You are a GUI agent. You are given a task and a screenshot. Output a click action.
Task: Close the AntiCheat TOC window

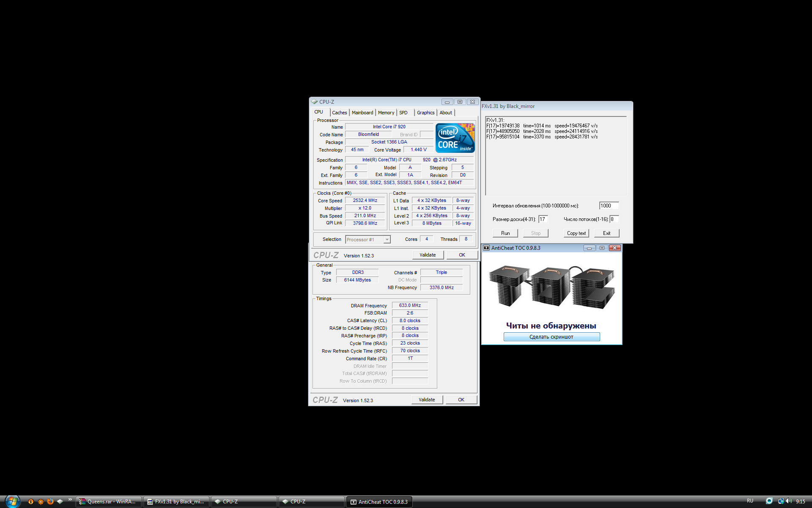pos(615,248)
